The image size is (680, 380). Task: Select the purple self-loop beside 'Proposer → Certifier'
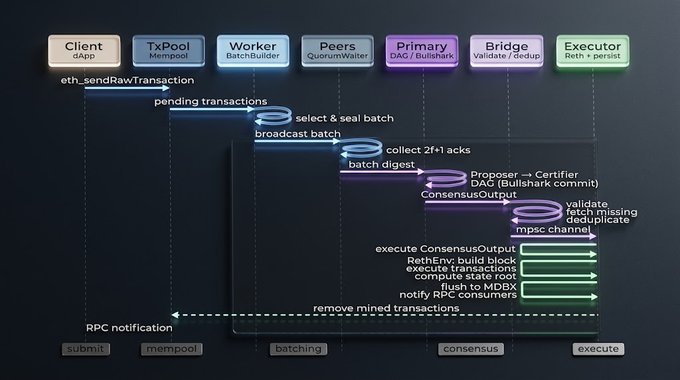(x=445, y=179)
